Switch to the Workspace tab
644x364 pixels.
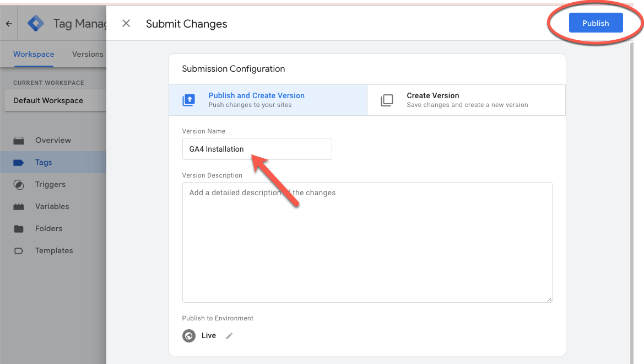pos(34,54)
